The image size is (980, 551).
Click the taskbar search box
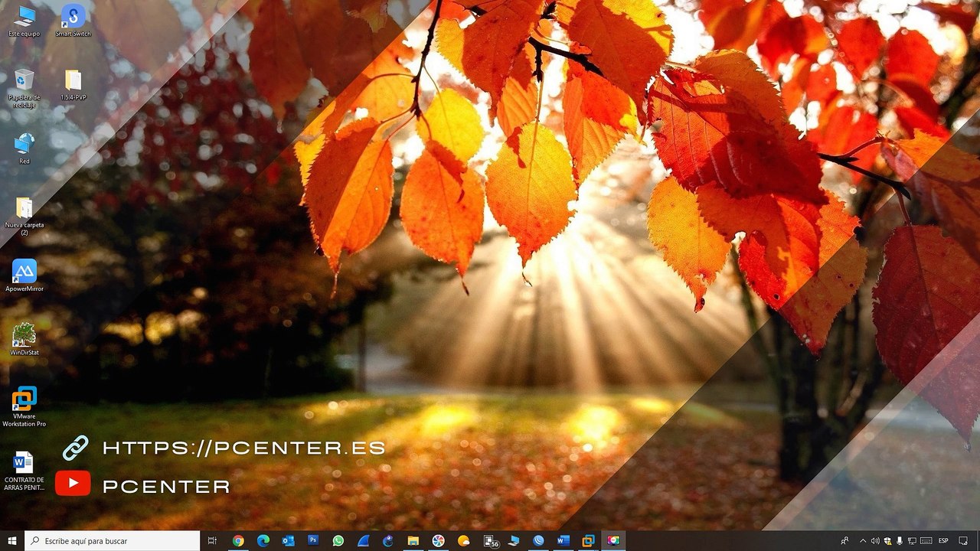click(x=113, y=541)
